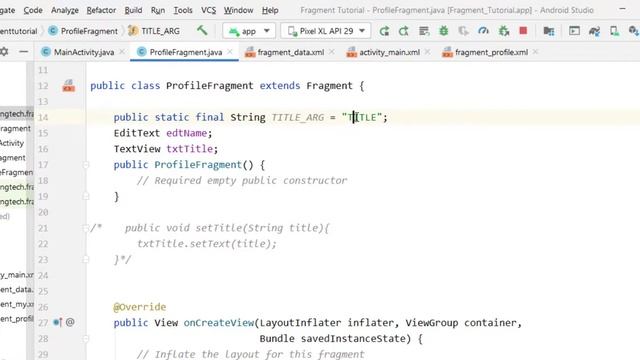Collapse the block comment fold on line 21
The width and height of the screenshot is (640, 360).
tap(86, 228)
